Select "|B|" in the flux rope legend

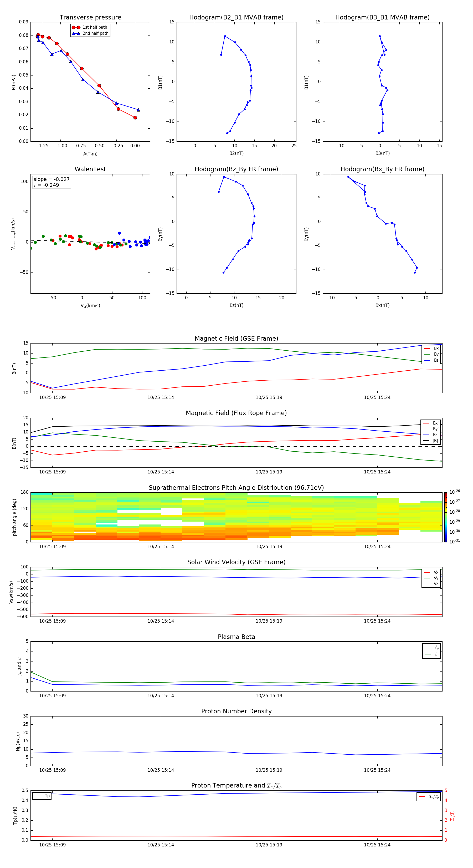tap(431, 441)
